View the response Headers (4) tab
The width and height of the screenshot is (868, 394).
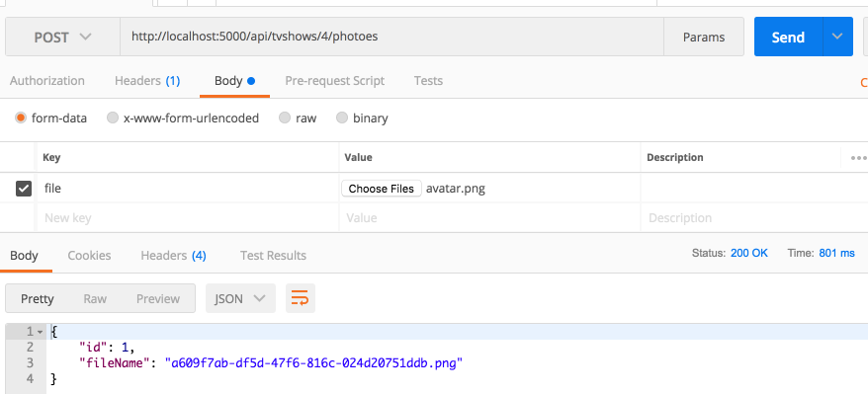173,256
